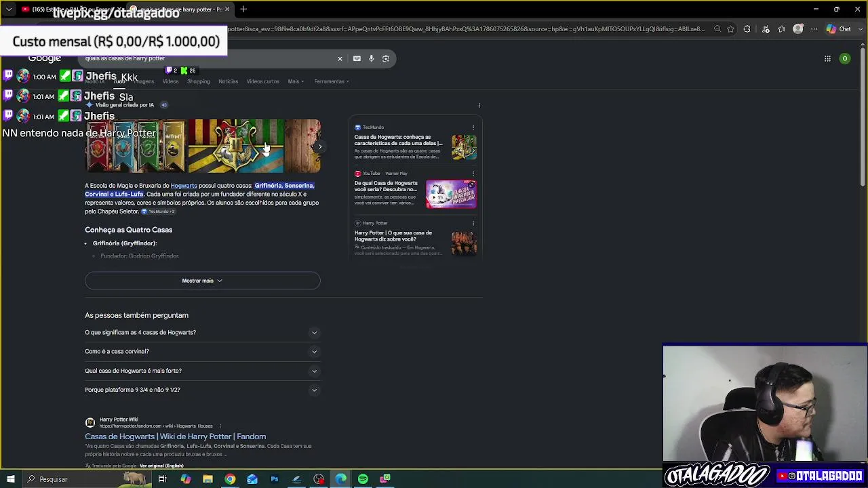Switch to the Vídeos curtos results tab
Screen dimensions: 868x488
coord(263,81)
